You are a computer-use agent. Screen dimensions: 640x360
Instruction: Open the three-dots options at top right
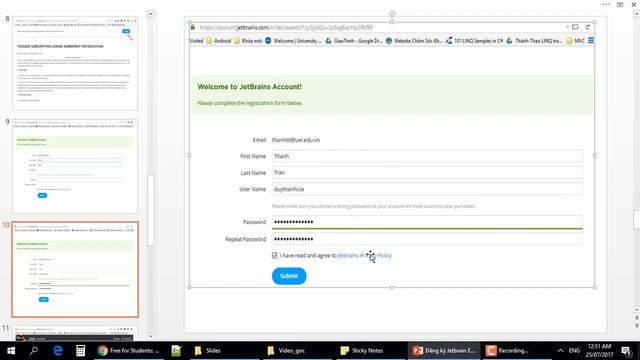(606, 4)
